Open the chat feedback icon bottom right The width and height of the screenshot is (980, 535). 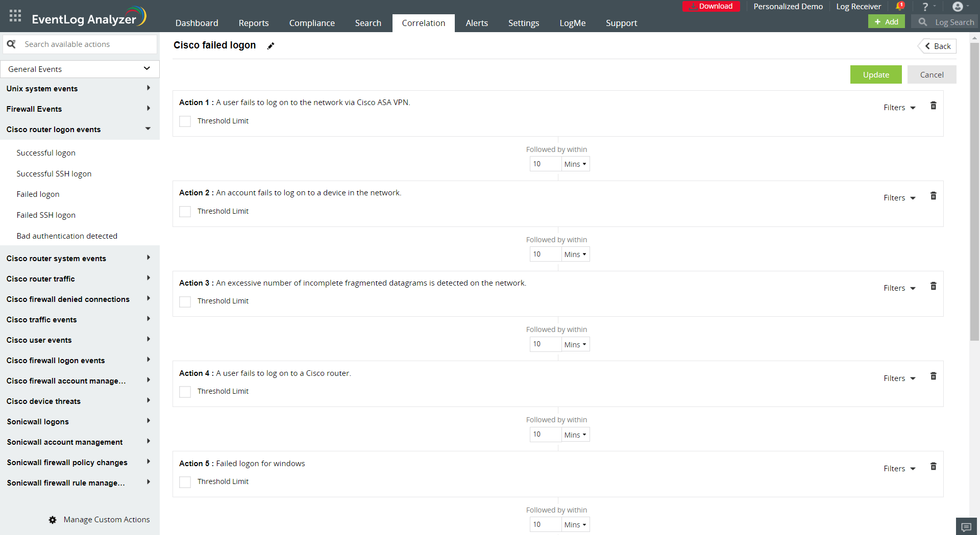pyautogui.click(x=966, y=526)
